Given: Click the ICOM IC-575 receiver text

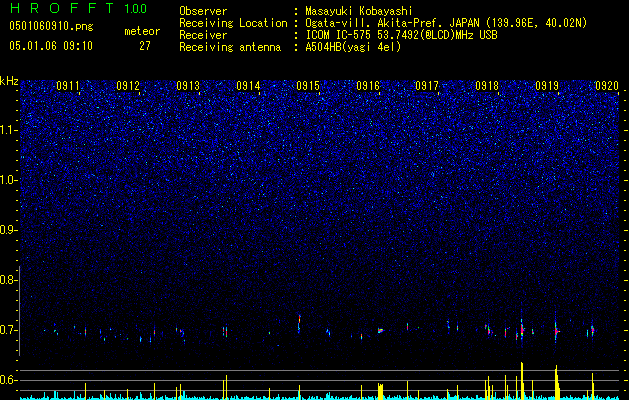Looking at the screenshot, I should (x=401, y=35).
